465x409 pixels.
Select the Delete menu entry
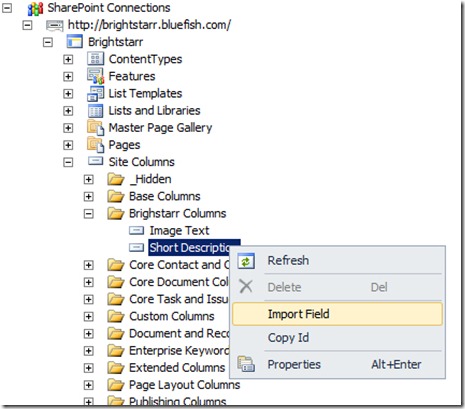337,287
